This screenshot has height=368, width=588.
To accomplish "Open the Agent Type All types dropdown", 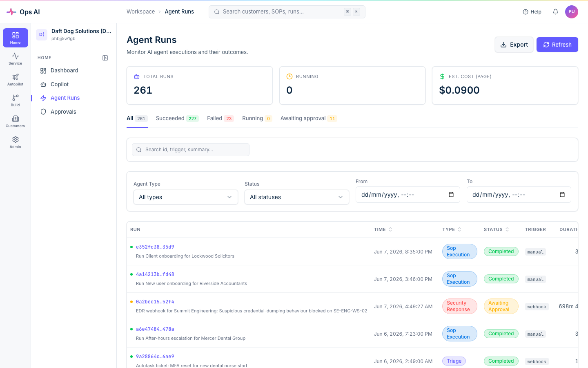I will click(186, 197).
